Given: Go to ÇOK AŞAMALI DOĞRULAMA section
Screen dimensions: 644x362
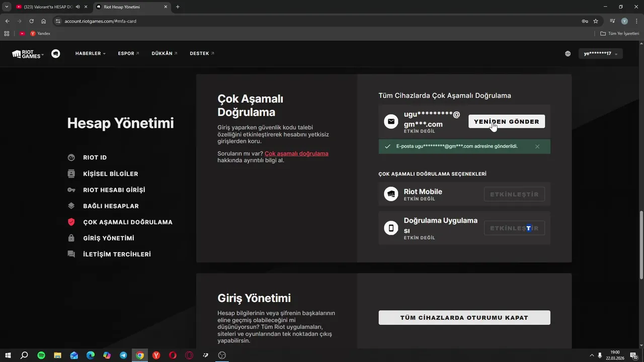Looking at the screenshot, I should coord(128,222).
